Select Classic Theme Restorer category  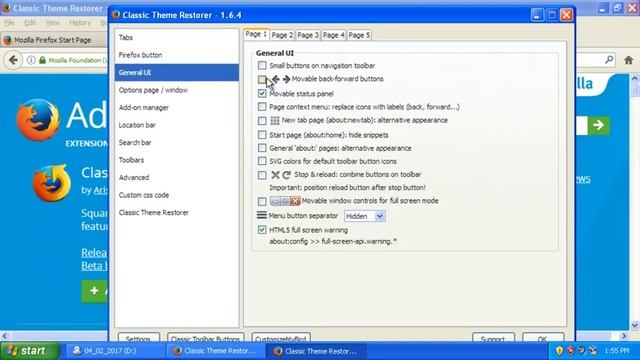point(177,213)
